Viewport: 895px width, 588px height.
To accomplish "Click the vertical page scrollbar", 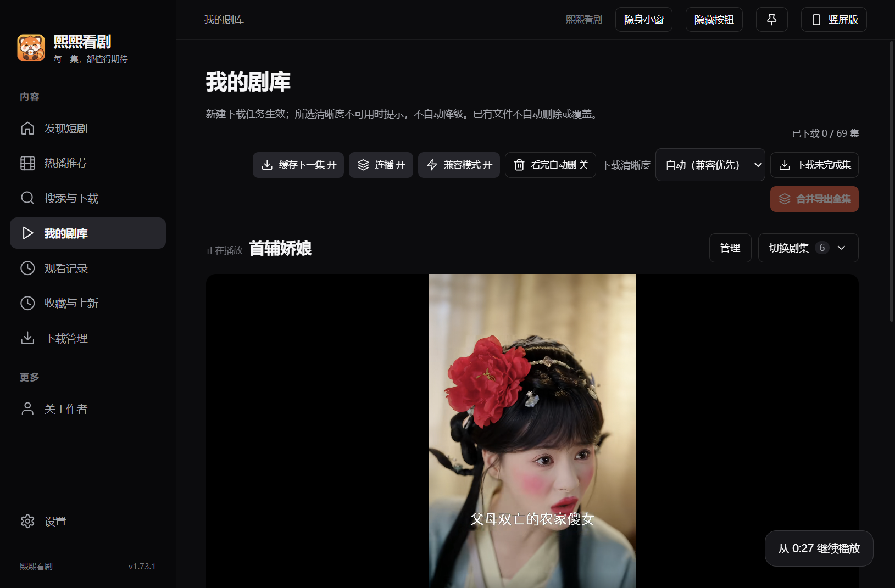I will (x=891, y=181).
